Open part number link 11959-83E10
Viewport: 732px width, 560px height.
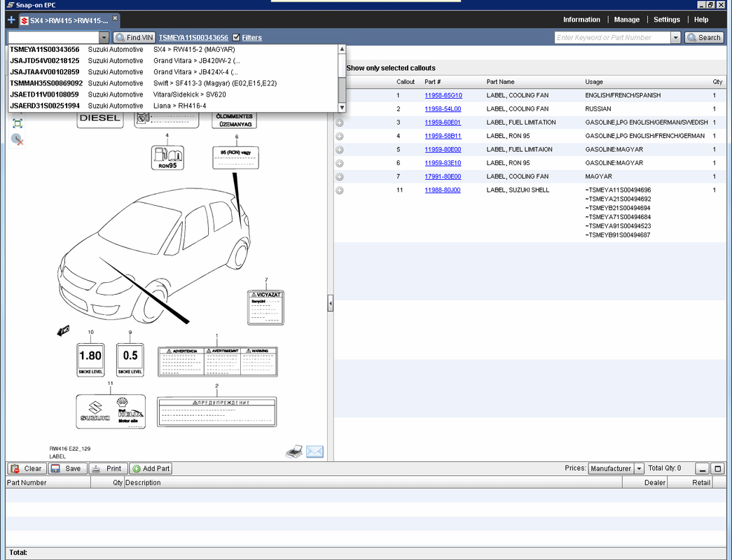(x=443, y=163)
